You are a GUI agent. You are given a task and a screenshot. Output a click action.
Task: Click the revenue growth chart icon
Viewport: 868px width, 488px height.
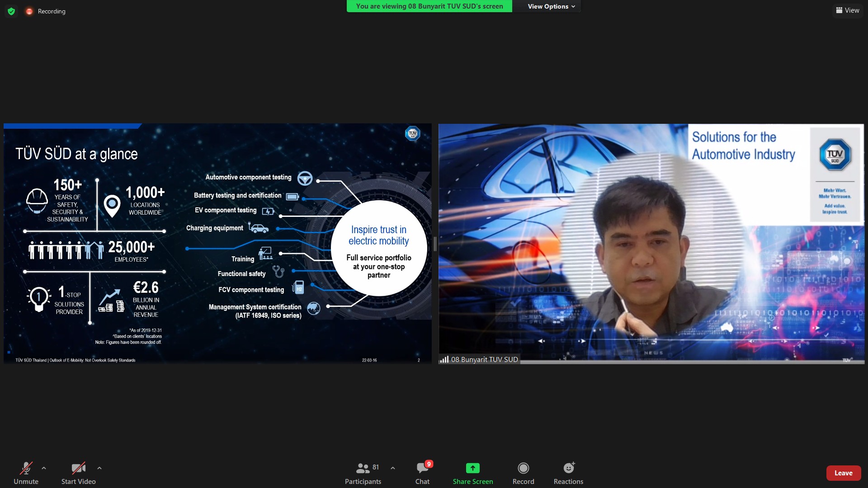click(111, 300)
